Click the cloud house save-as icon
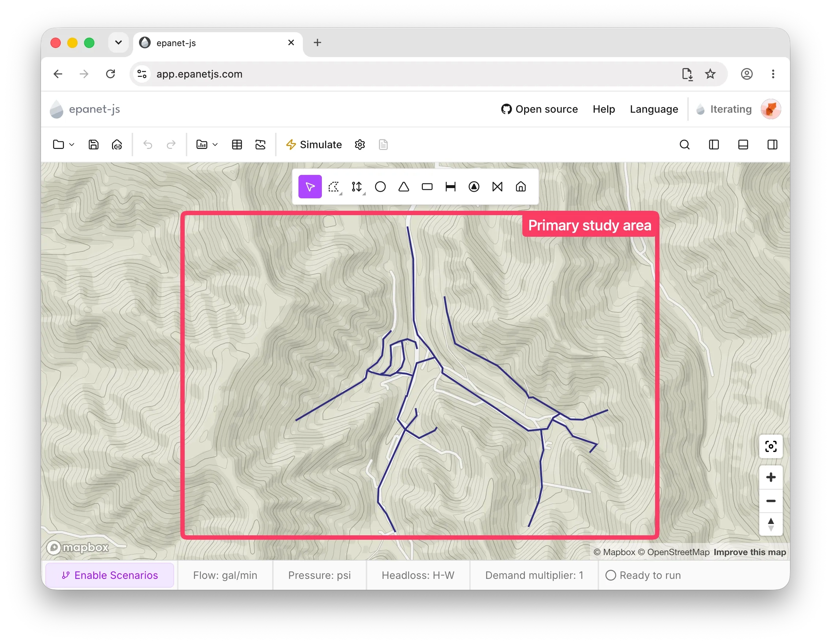The width and height of the screenshot is (831, 644). (117, 145)
